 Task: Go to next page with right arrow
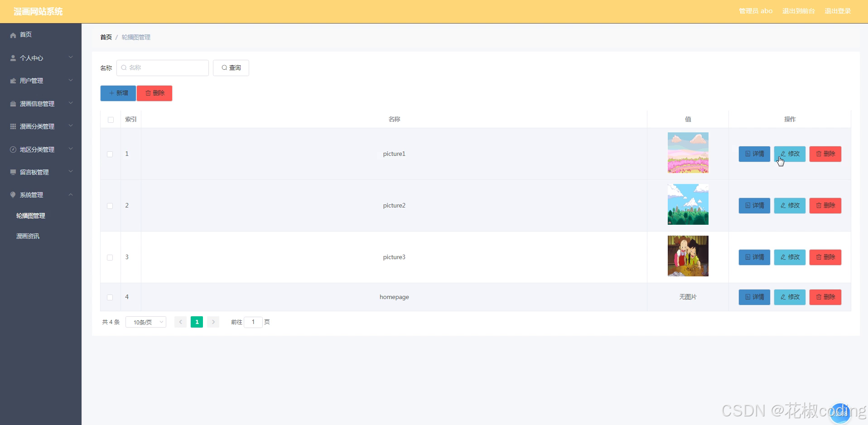[213, 322]
